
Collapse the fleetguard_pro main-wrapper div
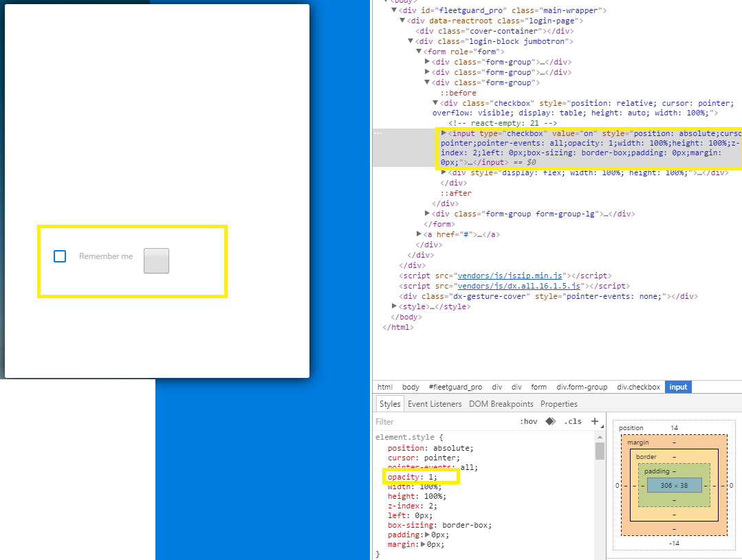coord(394,10)
